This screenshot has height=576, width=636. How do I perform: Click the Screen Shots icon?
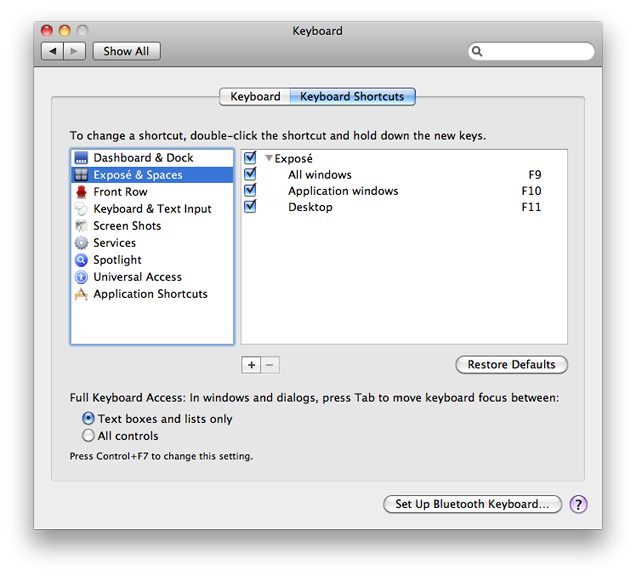pyautogui.click(x=82, y=226)
